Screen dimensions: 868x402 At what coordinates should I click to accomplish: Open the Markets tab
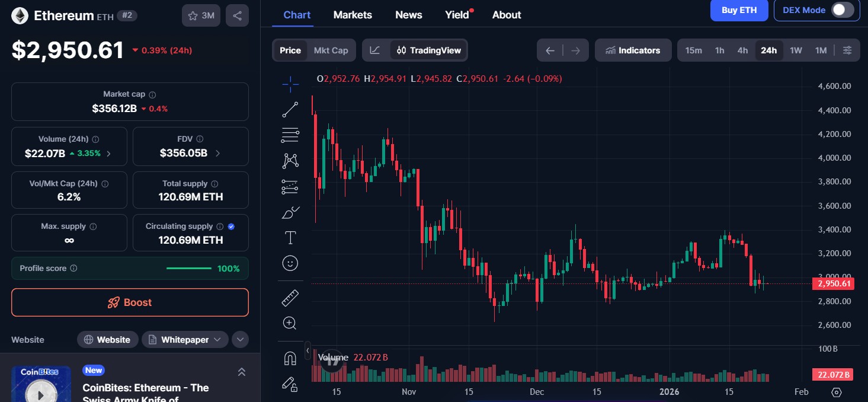click(x=353, y=15)
